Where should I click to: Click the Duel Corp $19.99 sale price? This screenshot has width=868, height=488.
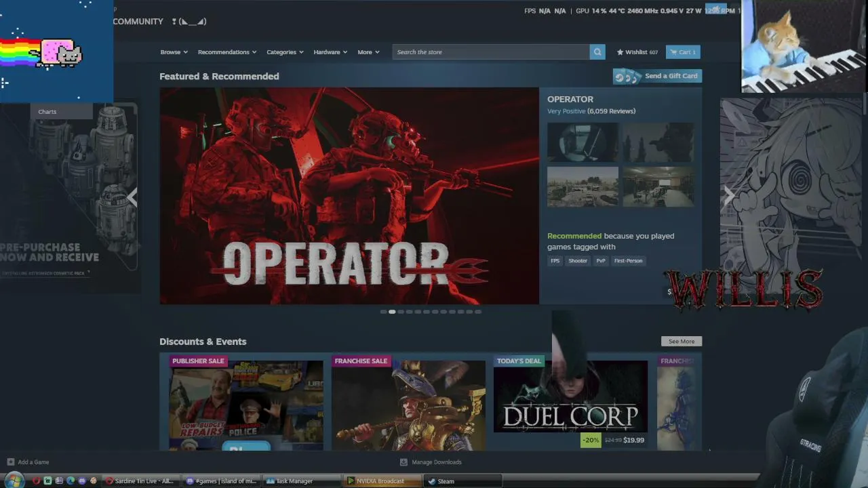(634, 441)
